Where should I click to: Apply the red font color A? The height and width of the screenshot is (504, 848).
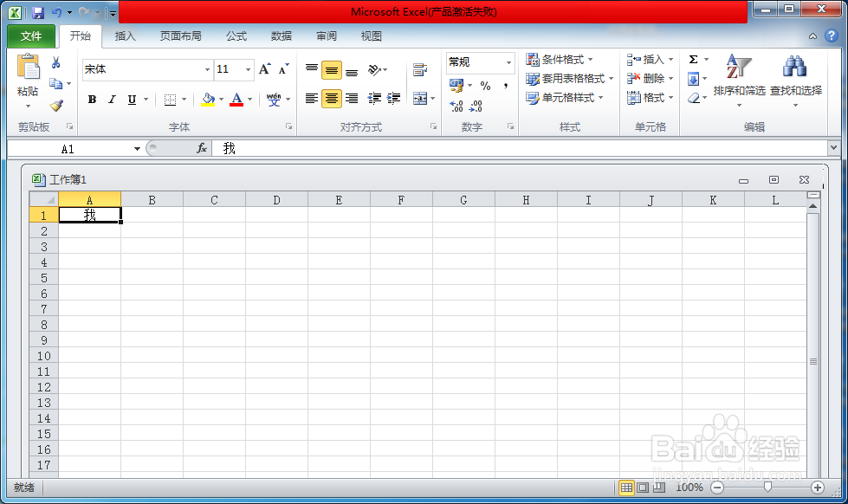[236, 100]
